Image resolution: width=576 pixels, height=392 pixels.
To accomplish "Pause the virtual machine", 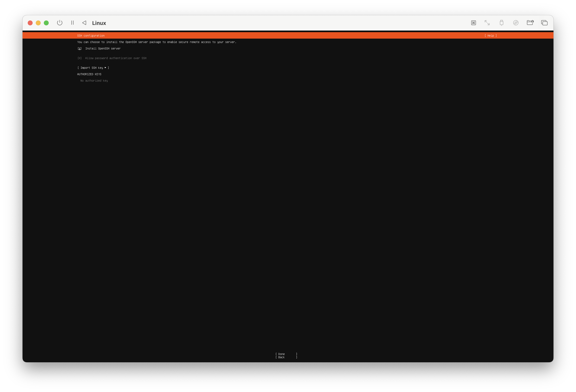I will [x=72, y=23].
